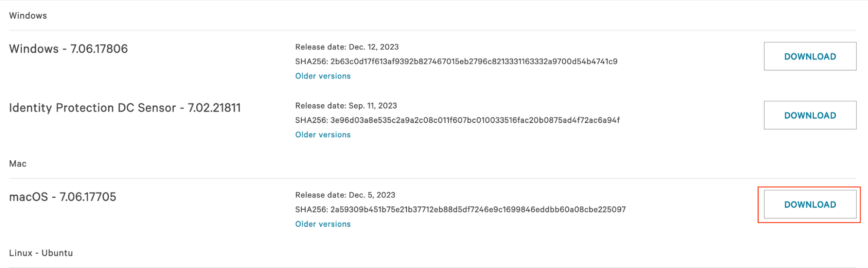The height and width of the screenshot is (268, 868).
Task: Open older versions for Windows
Action: tap(323, 76)
